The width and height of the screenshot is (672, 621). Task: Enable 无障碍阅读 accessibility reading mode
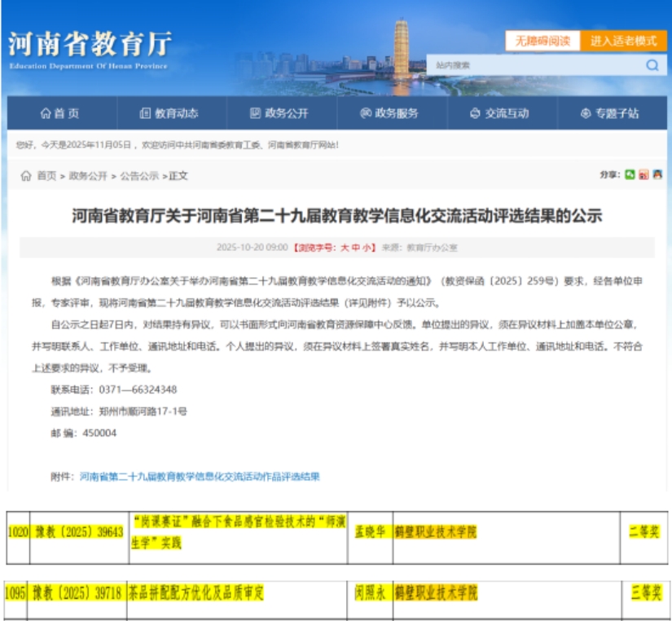point(542,41)
